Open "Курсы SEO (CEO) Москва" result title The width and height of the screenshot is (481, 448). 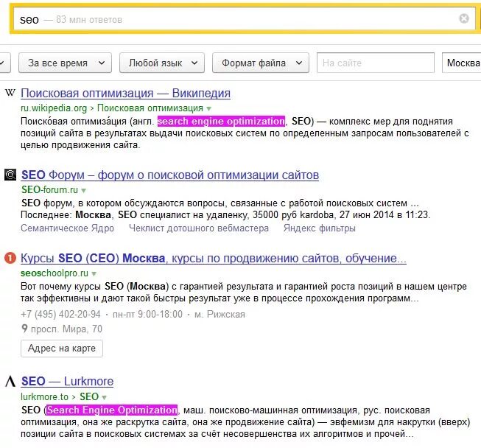coord(214,259)
